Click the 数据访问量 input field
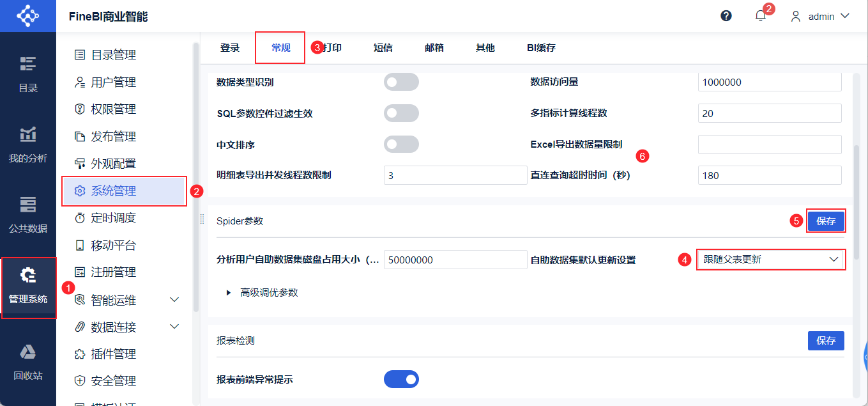 (770, 82)
